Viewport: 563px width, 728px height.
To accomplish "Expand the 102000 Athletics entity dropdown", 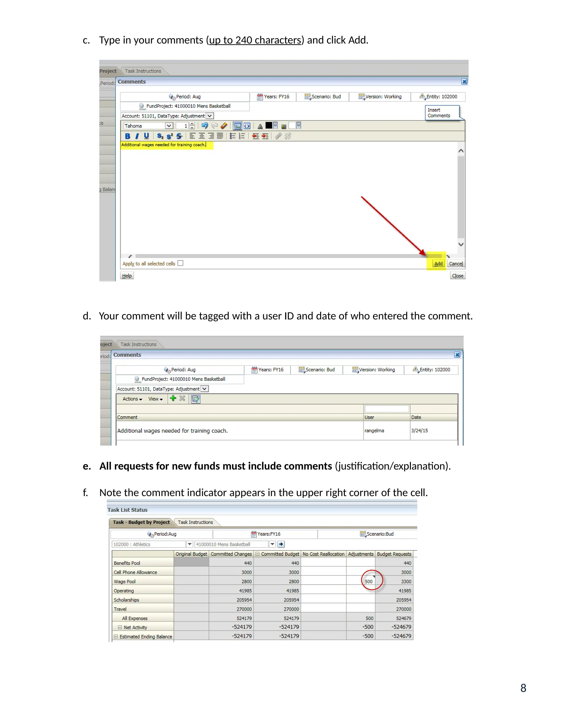I will pos(189,544).
